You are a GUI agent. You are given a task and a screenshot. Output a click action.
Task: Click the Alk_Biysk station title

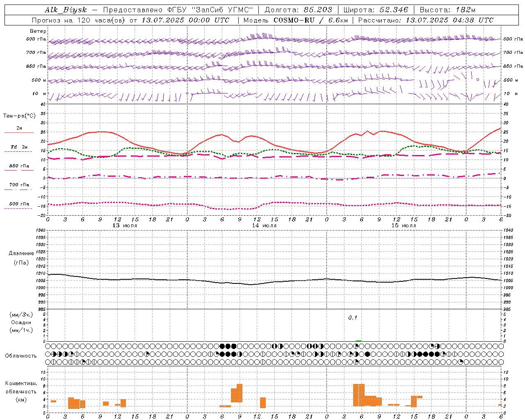[66, 10]
